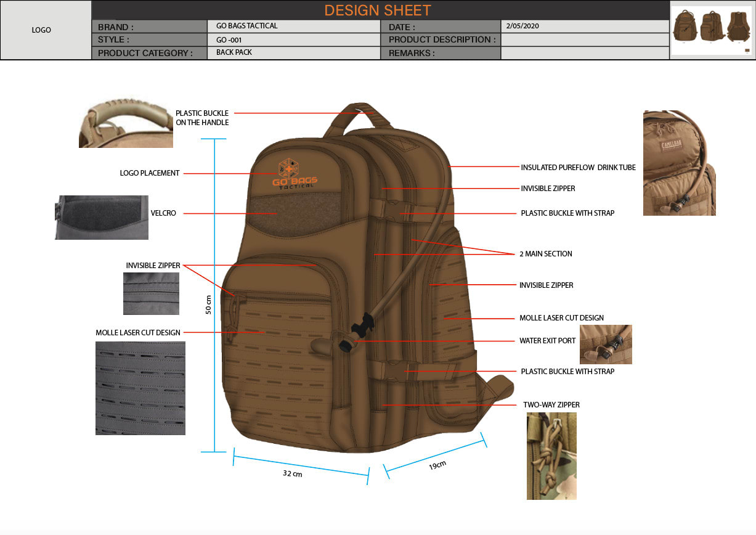Click the 32 cm width dimension label
The width and height of the screenshot is (756, 535).
click(x=293, y=474)
